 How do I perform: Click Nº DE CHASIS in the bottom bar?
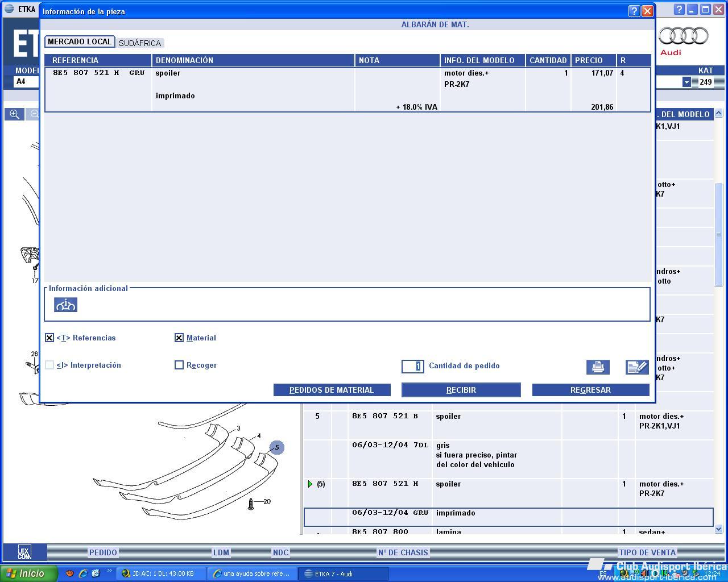pyautogui.click(x=403, y=552)
